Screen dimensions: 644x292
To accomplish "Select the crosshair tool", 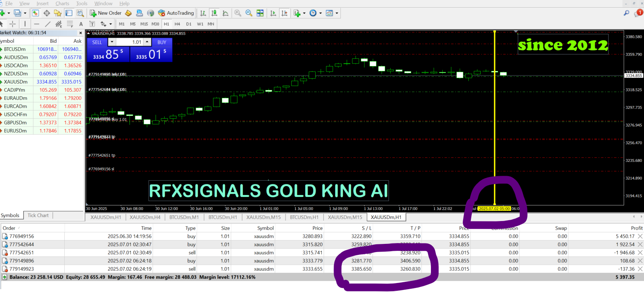I will 13,24.
